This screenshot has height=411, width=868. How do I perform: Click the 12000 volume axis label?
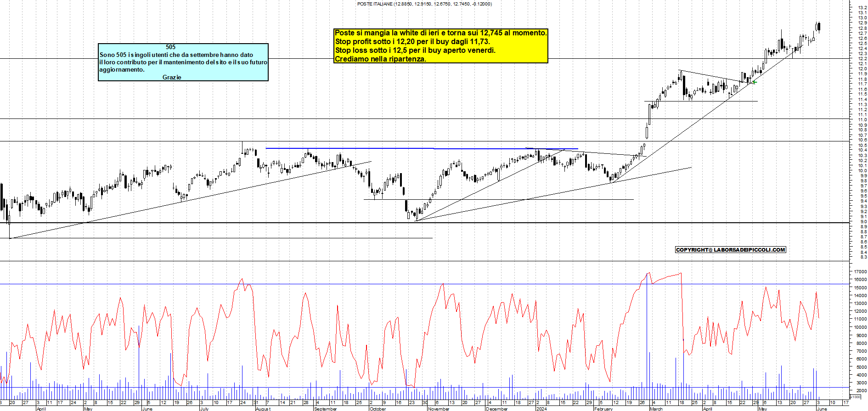[860, 311]
